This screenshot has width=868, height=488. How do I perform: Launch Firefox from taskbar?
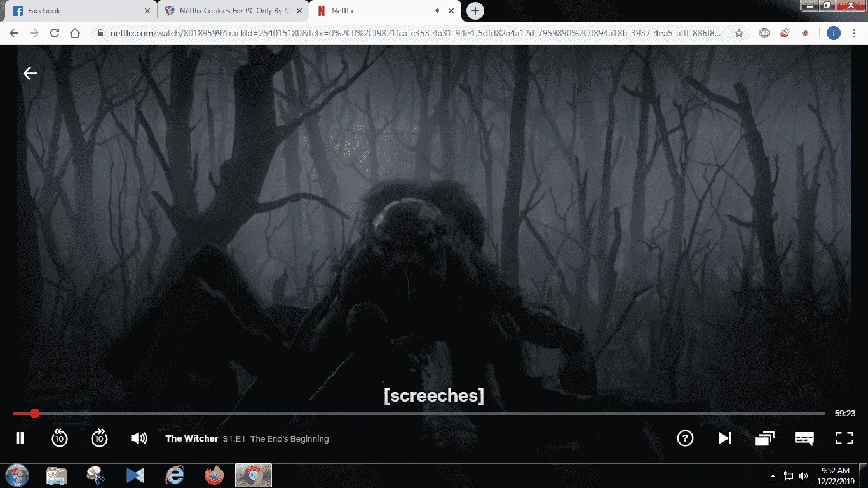[214, 475]
